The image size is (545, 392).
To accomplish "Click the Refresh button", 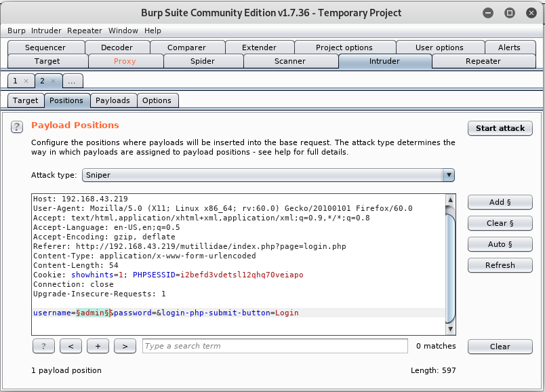I will tap(500, 265).
